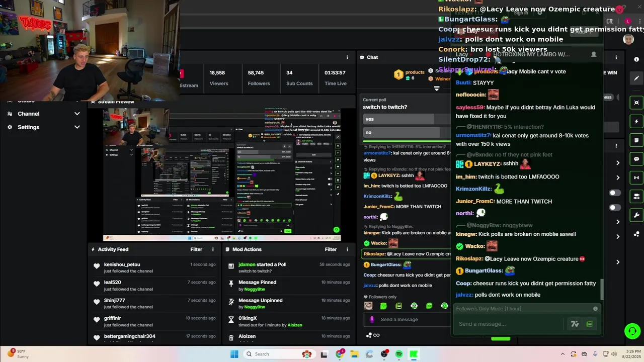The image size is (644, 362).
Task: Click 58,745 Followers stat
Action: (x=259, y=77)
